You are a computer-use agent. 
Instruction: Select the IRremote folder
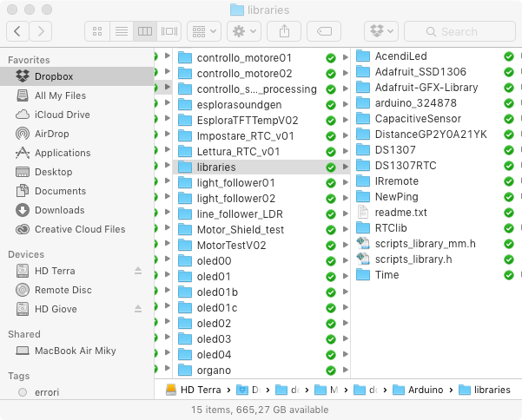pos(396,181)
